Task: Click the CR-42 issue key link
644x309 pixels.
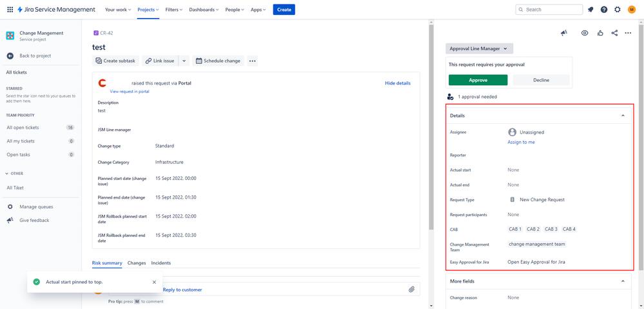Action: [106, 33]
